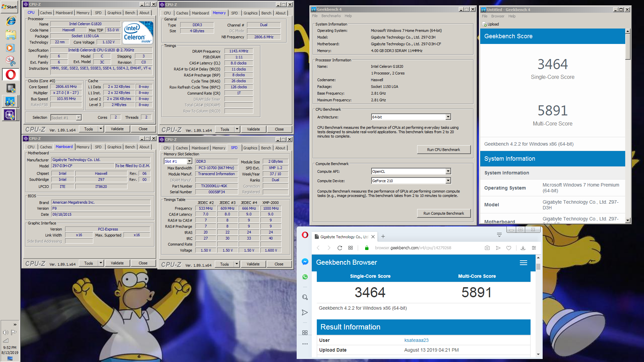This screenshot has width=644, height=362.
Task: Click Validate in the CPU-Z CPU window
Action: coord(117,129)
